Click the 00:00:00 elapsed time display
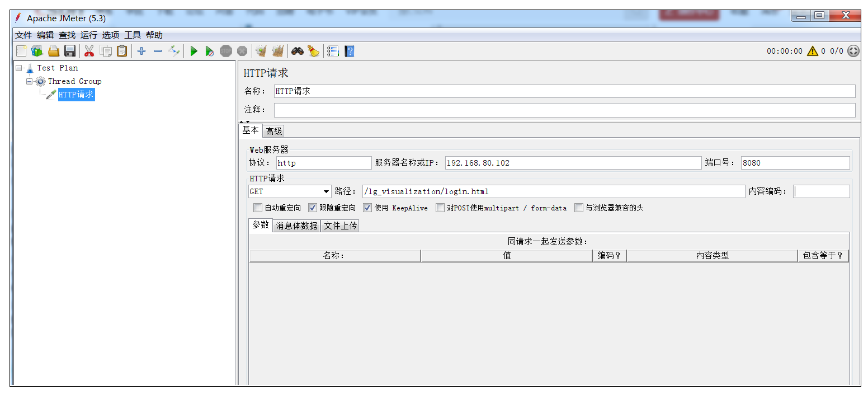 (x=785, y=51)
